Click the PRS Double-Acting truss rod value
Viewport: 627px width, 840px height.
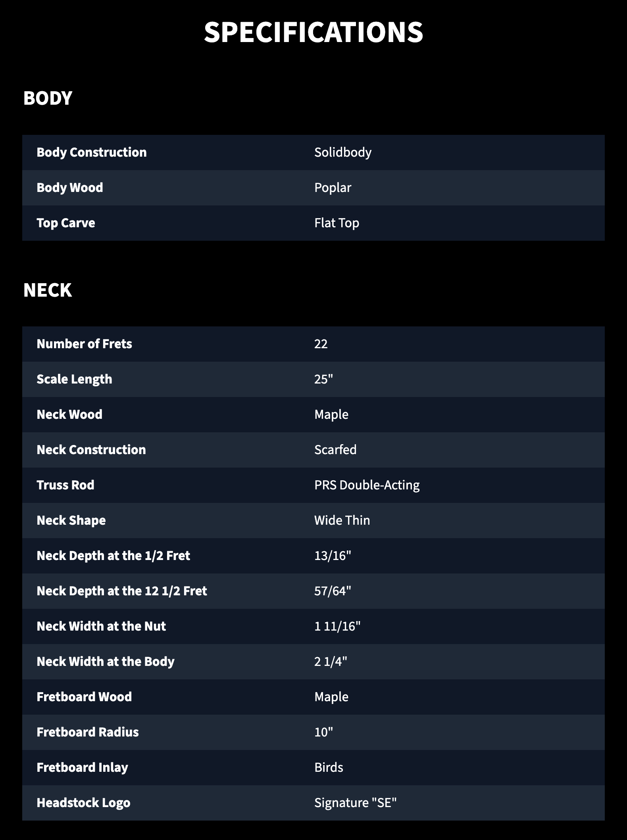pos(367,485)
